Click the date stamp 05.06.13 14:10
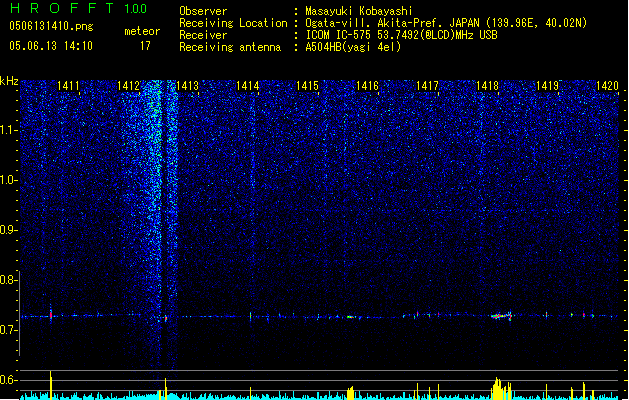The image size is (629, 400). coord(51,46)
